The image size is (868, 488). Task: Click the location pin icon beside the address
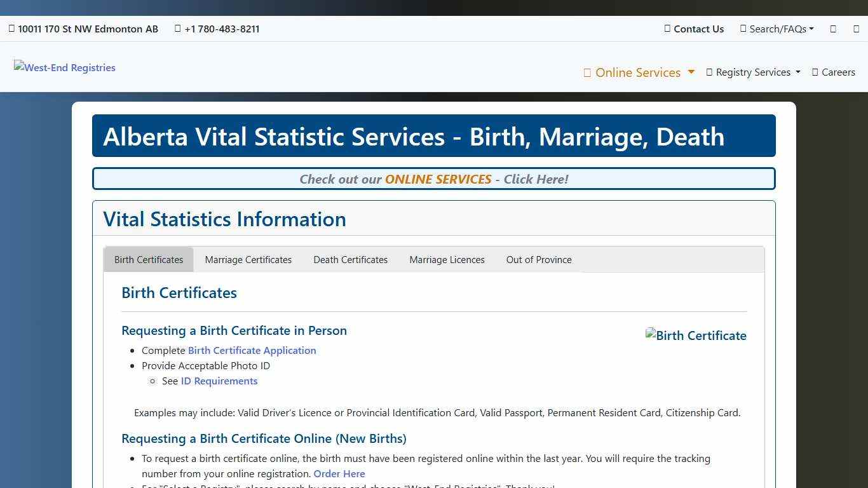tap(11, 29)
